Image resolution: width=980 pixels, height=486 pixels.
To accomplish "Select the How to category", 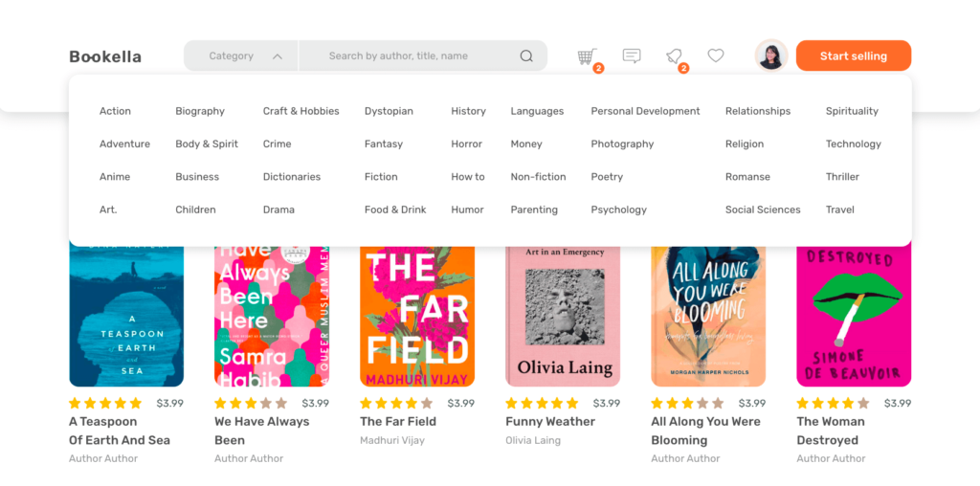I will 467,177.
